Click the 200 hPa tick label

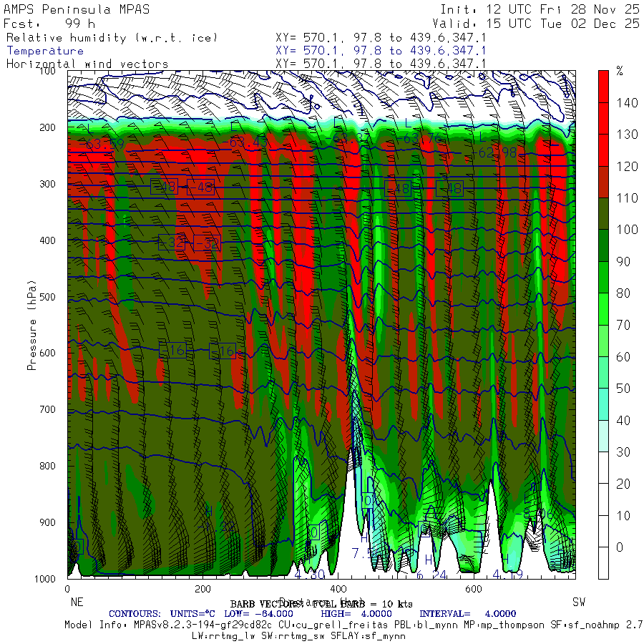(47, 127)
